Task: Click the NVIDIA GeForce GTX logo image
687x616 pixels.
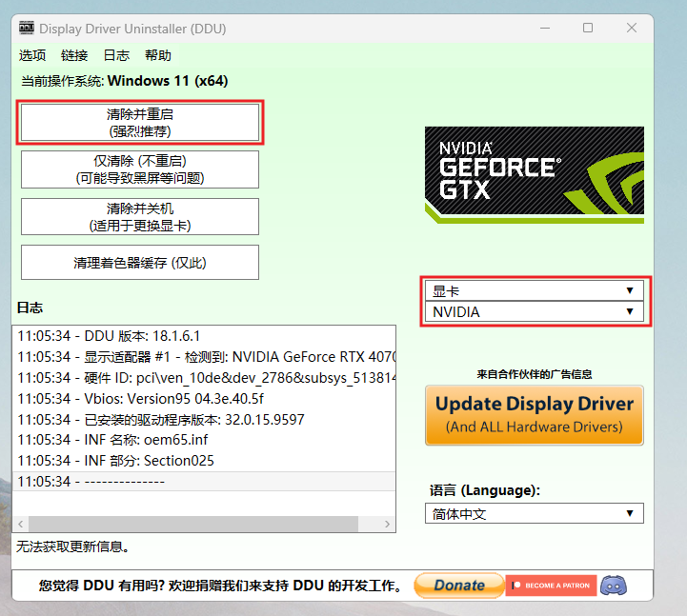Action: click(535, 174)
